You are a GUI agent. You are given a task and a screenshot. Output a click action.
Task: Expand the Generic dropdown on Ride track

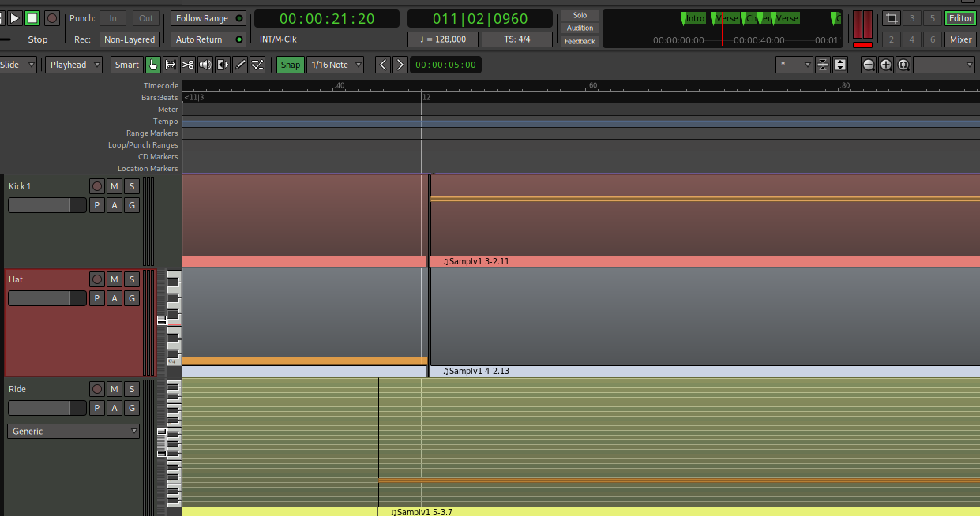pos(73,432)
